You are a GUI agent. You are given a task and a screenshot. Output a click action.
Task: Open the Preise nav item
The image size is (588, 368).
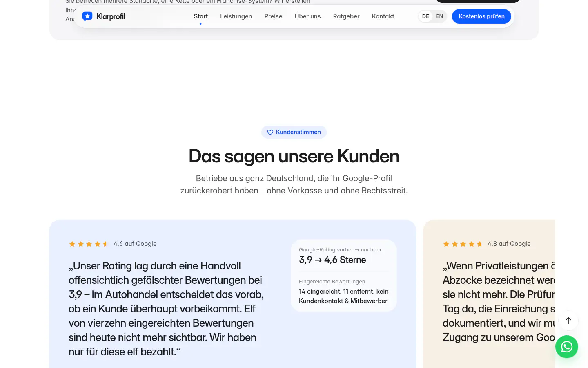click(x=273, y=16)
